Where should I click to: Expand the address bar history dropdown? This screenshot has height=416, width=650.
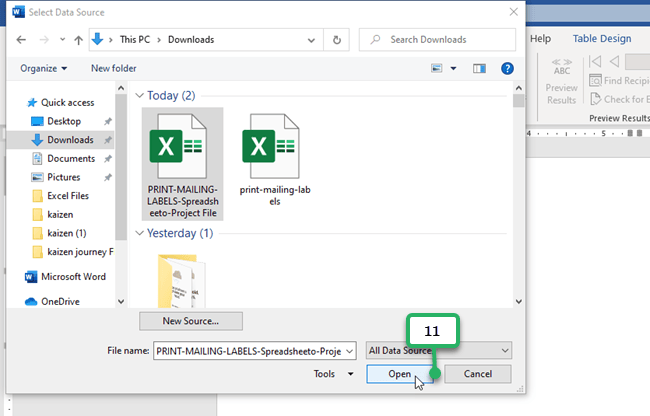coord(311,40)
